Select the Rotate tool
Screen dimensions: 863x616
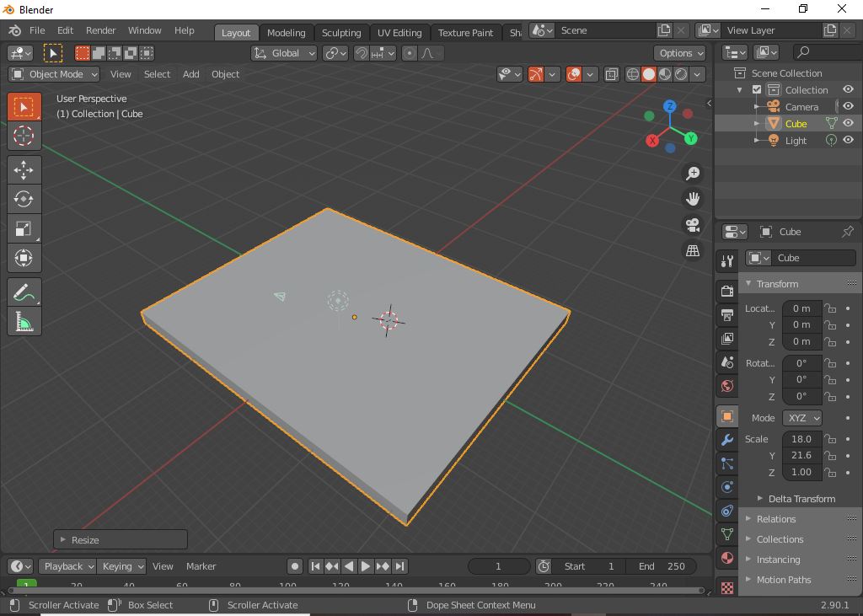click(x=24, y=199)
